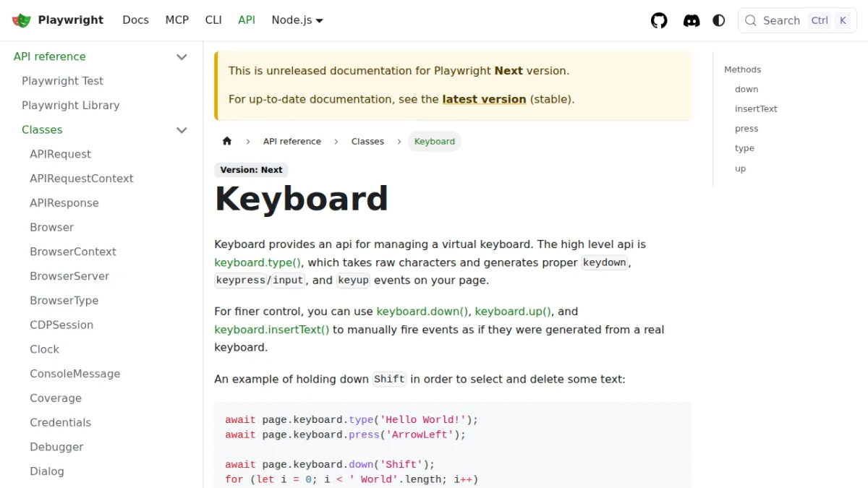Open Clock class page
The image size is (868, 488).
(x=44, y=350)
